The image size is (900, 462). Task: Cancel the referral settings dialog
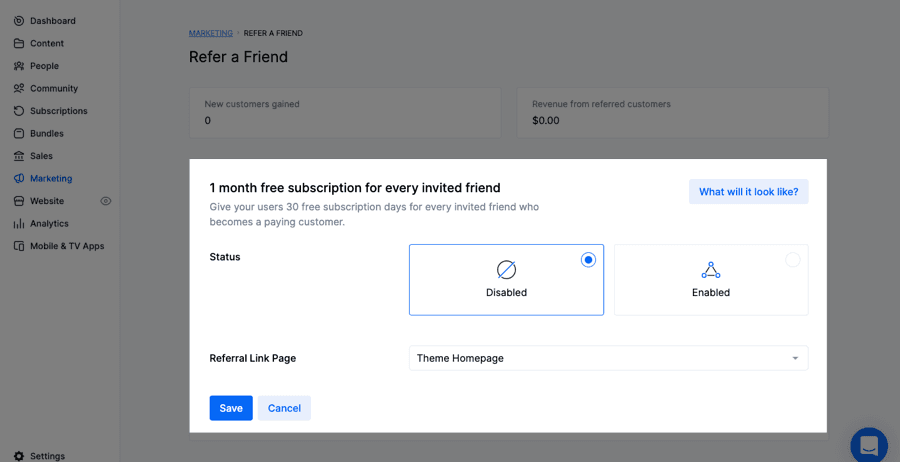[x=284, y=408]
